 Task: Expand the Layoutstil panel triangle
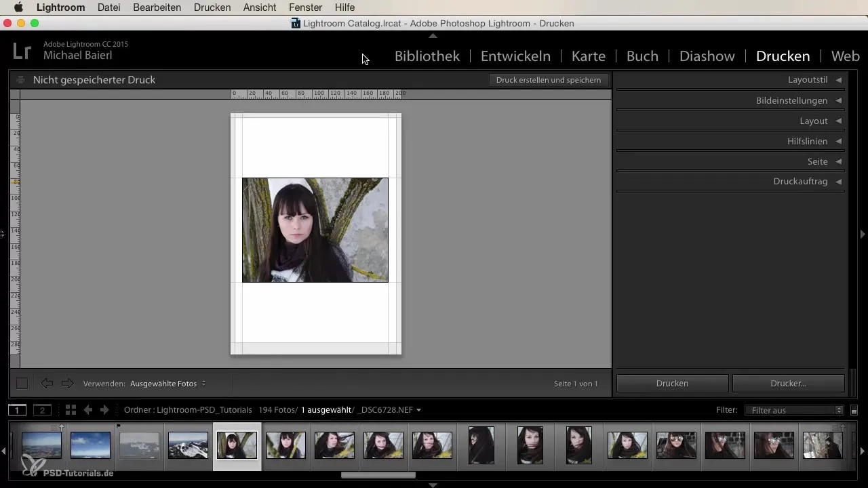pyautogui.click(x=839, y=80)
